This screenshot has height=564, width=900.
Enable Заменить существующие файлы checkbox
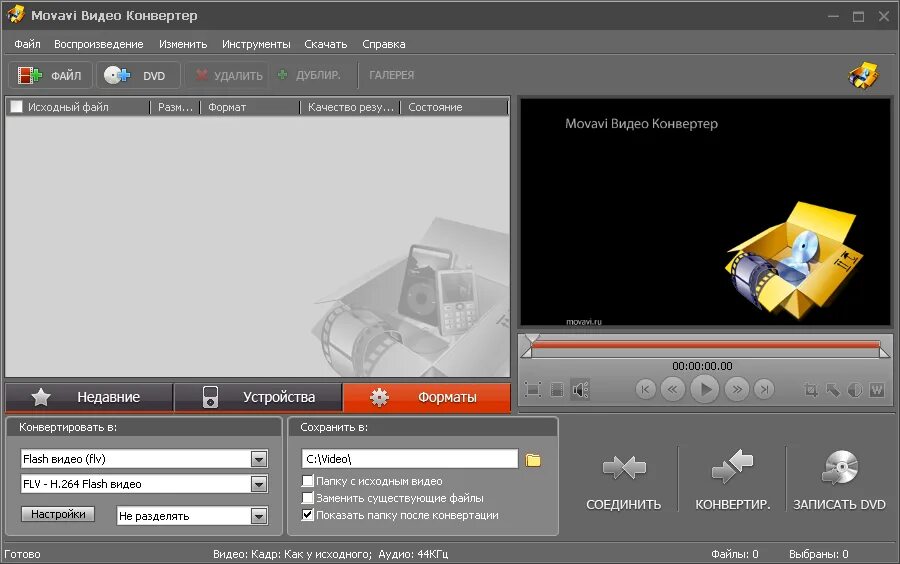[x=308, y=498]
